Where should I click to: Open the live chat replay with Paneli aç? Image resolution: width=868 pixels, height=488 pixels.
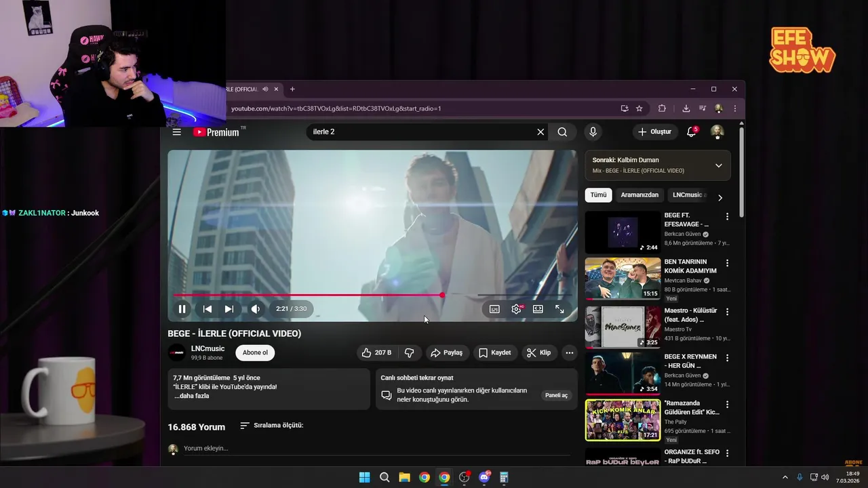point(556,395)
